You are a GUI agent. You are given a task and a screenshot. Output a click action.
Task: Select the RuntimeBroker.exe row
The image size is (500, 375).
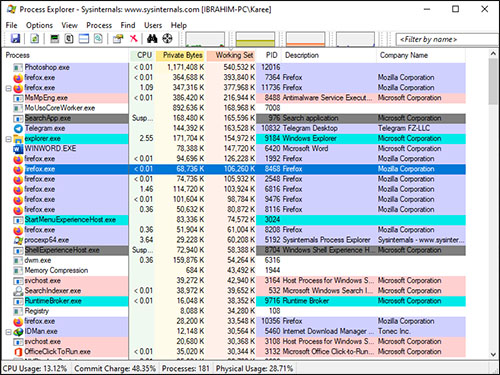[234, 301]
